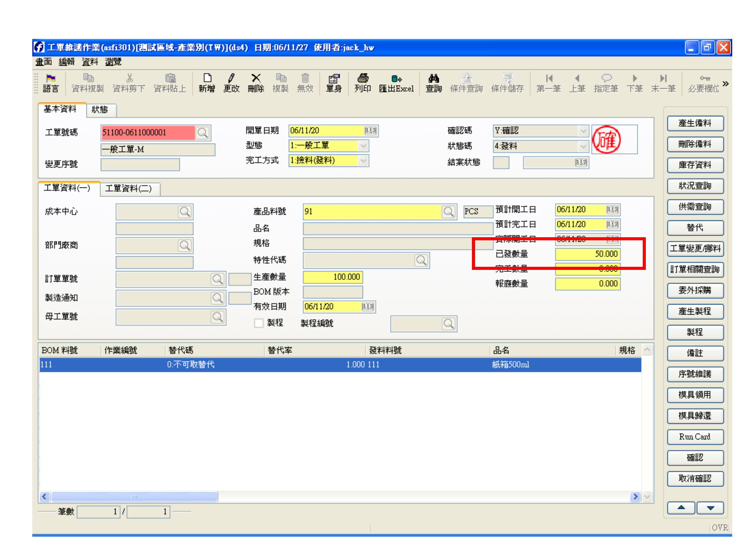Open the 型態 dropdown showing 一般工單
Screen dimensions: 747x560
pos(363,146)
